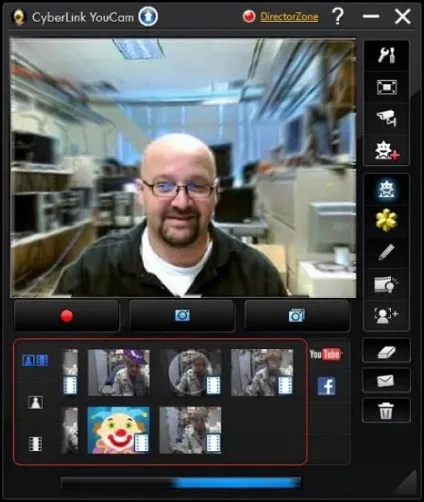Open the DirectorZone link
The height and width of the screenshot is (502, 424).
pyautogui.click(x=289, y=17)
